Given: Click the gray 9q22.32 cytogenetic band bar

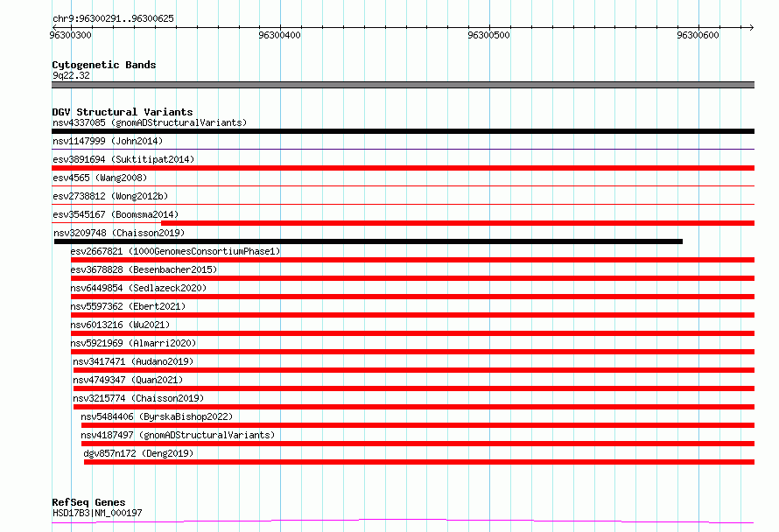Looking at the screenshot, I should point(403,85).
